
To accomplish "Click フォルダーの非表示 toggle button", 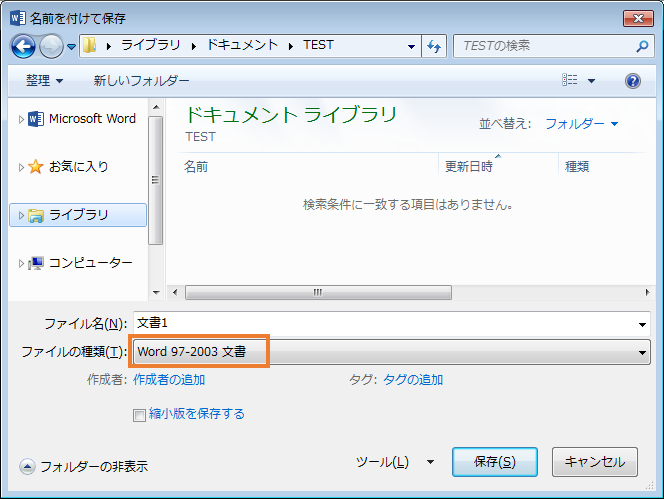I will [83, 466].
